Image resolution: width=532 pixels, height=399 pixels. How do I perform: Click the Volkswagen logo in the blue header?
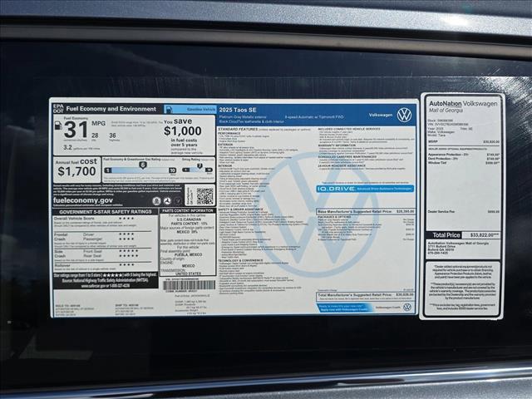[404, 116]
